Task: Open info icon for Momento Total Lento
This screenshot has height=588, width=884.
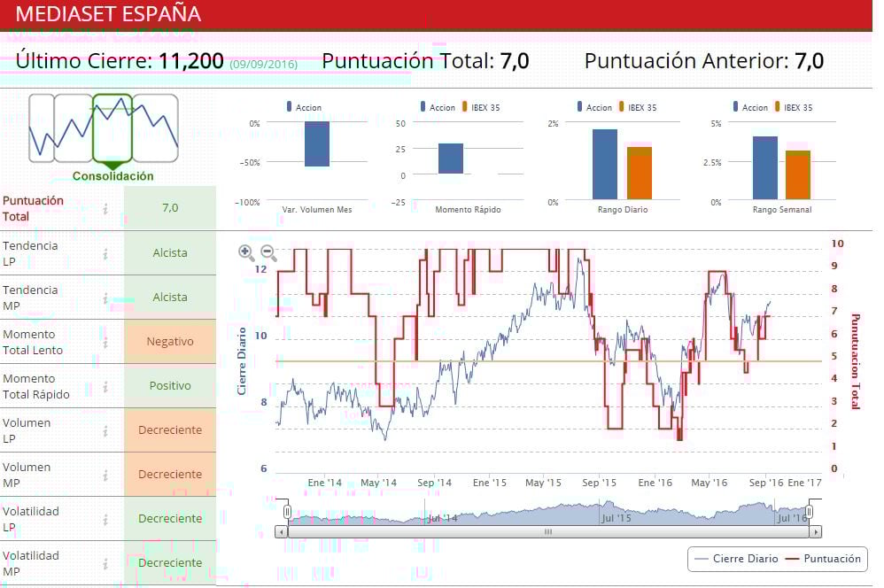Action: point(105,342)
